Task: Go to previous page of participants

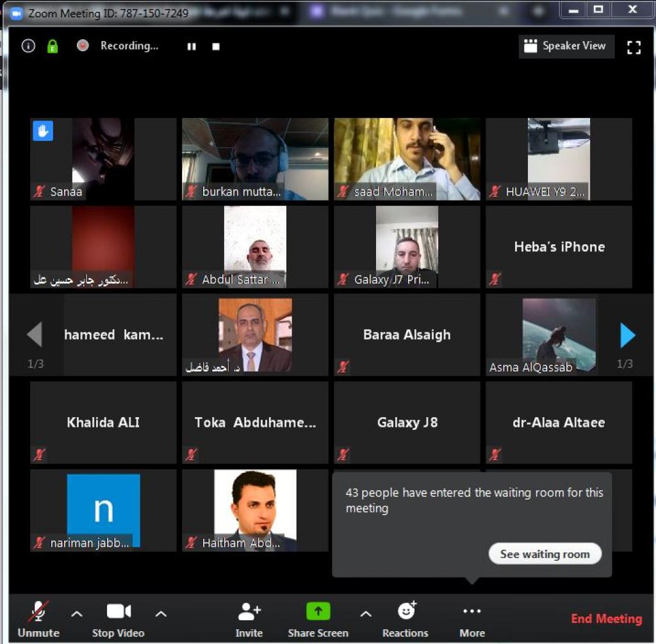Action: 35,334
